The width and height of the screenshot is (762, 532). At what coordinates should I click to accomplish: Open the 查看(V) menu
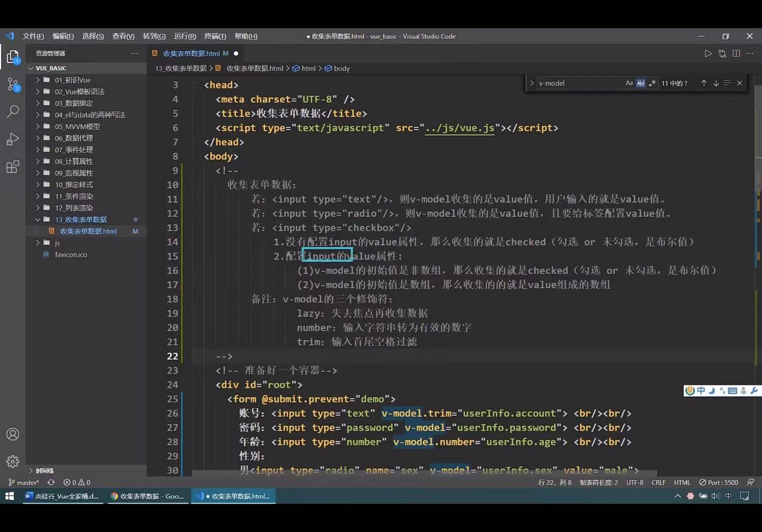click(x=123, y=36)
